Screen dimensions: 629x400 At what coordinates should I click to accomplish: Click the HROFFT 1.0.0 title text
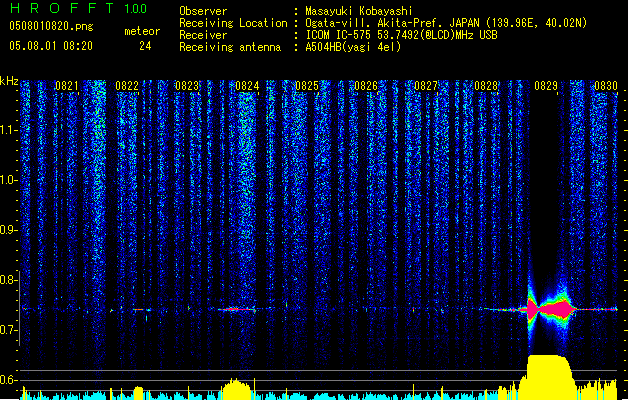pos(78,8)
